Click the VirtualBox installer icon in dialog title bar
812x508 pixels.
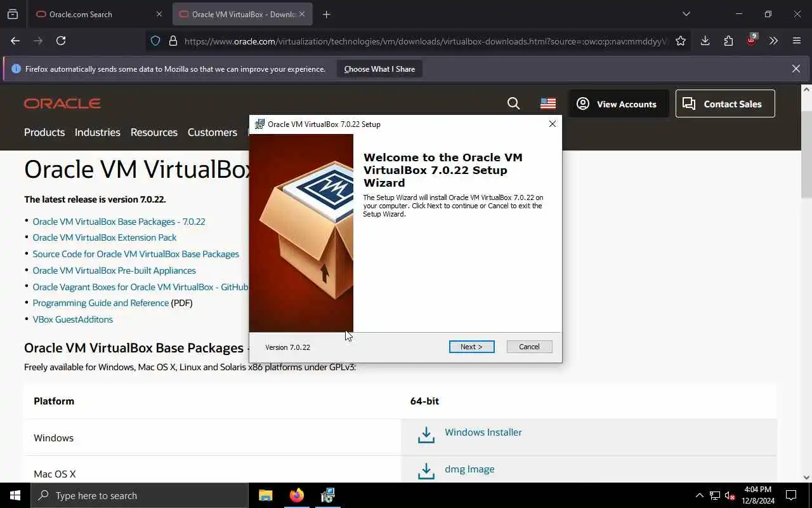259,124
